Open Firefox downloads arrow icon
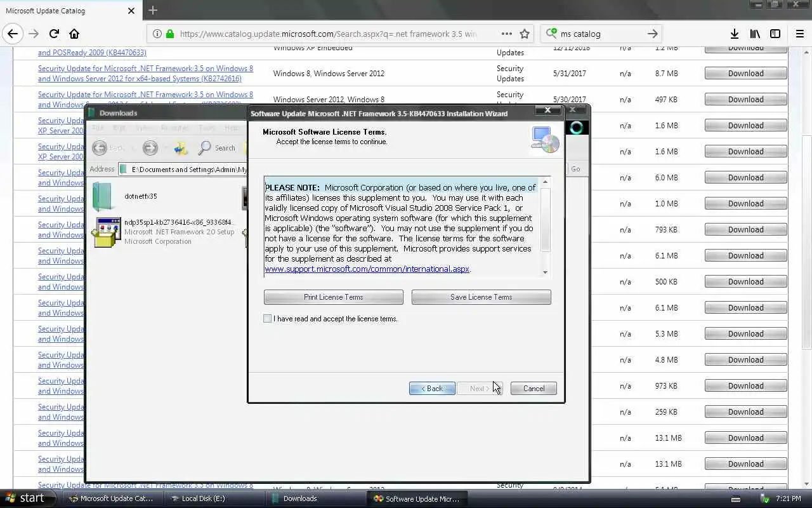Viewport: 812px width, 508px height. point(734,34)
